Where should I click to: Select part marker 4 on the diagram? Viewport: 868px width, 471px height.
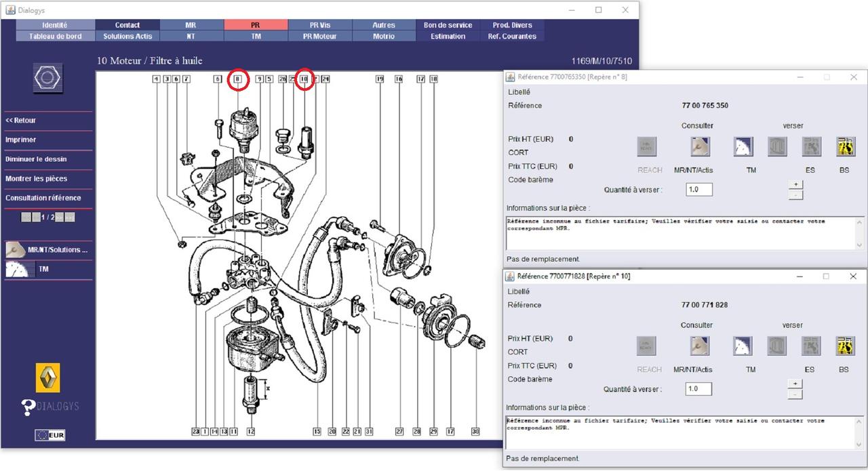click(157, 79)
